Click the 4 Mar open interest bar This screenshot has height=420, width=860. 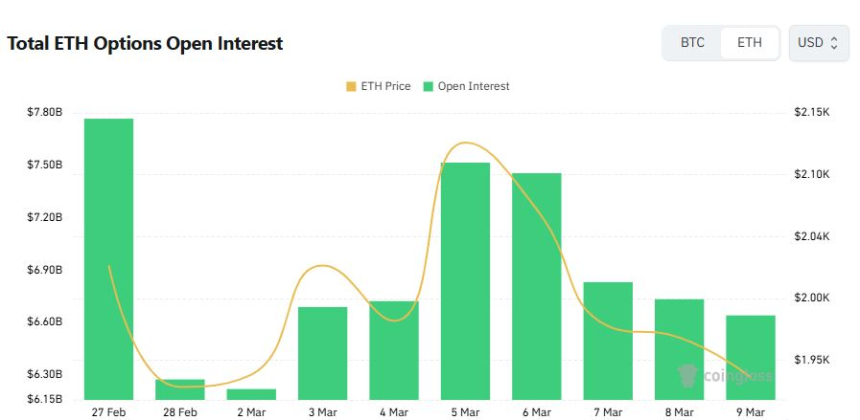(394, 349)
